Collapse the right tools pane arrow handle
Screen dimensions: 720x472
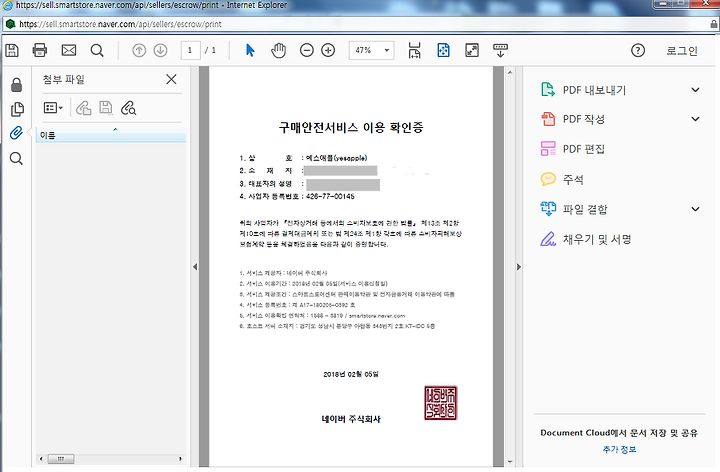click(519, 267)
